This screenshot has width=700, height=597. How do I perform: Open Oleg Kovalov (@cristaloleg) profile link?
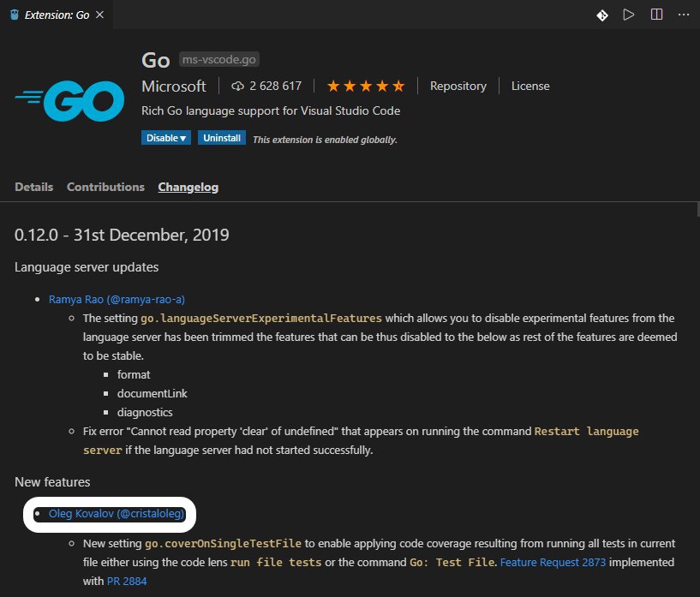[116, 514]
